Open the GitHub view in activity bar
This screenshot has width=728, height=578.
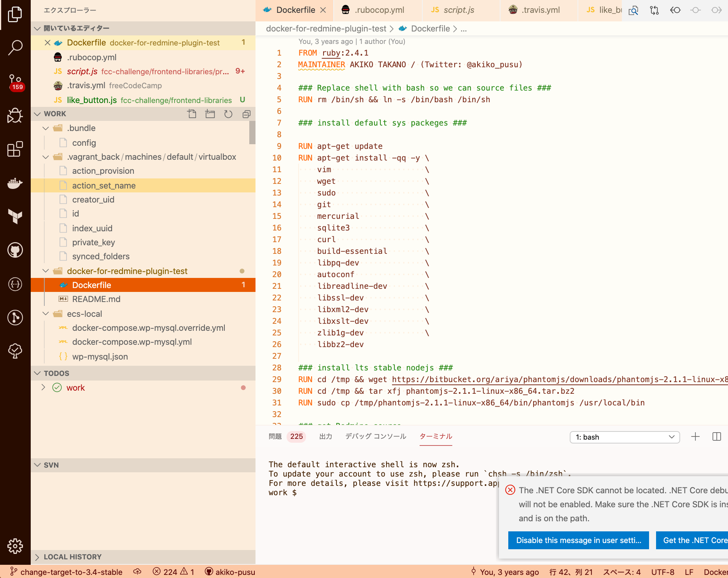point(15,250)
